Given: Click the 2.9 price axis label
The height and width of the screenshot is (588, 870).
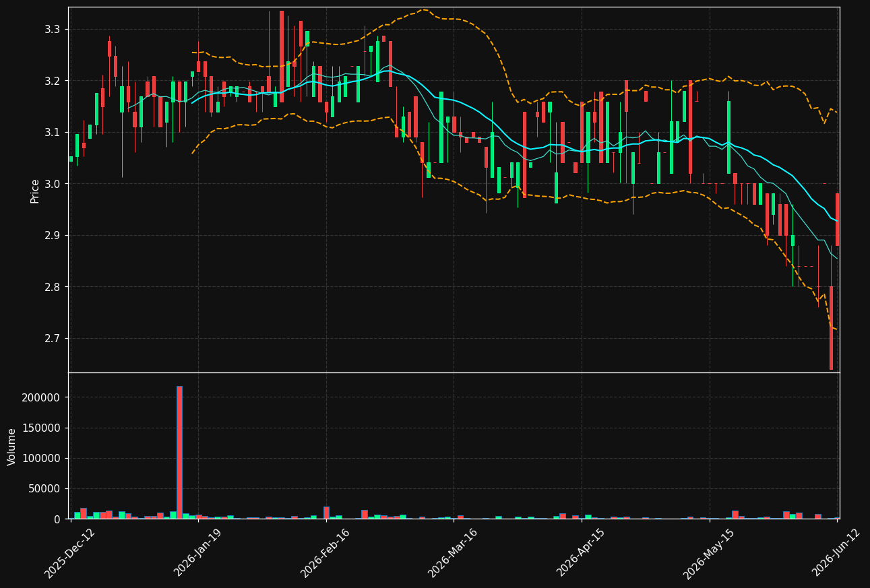Looking at the screenshot, I should coord(52,235).
